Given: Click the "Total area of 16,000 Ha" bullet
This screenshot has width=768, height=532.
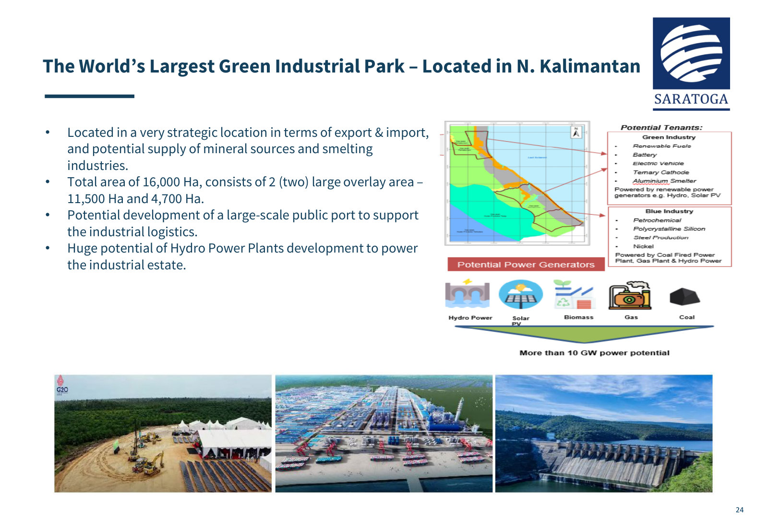Looking at the screenshot, I should (x=245, y=190).
